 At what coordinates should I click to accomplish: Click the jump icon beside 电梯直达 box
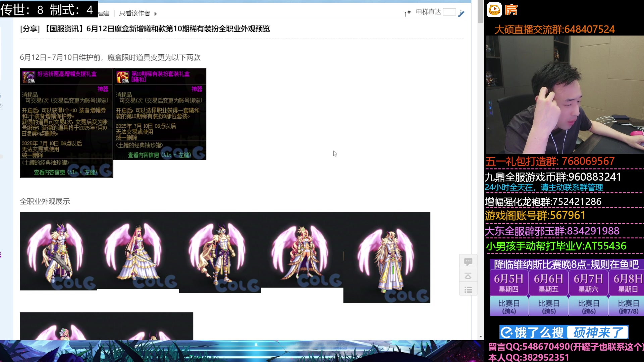(x=461, y=13)
